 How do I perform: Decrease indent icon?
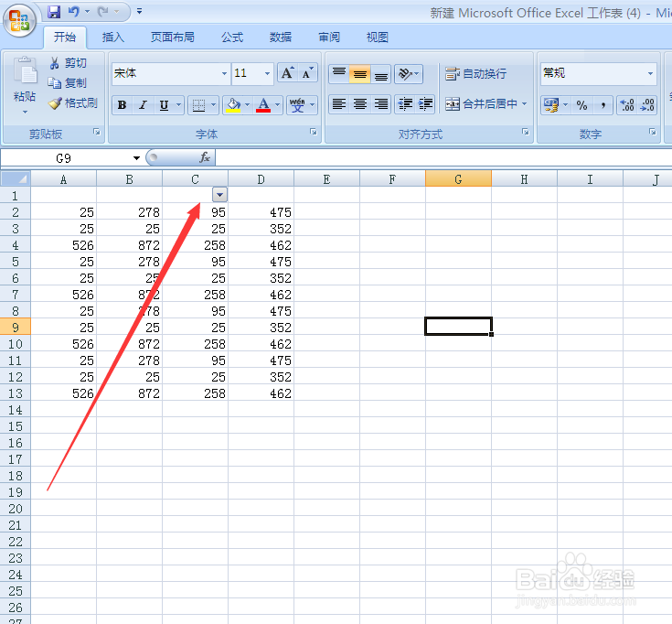click(405, 103)
